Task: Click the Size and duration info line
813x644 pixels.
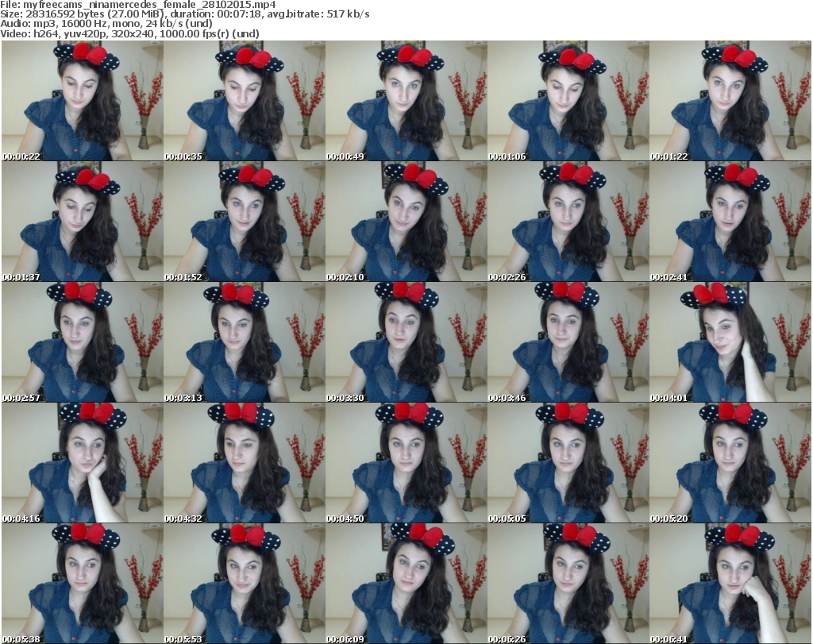Action: 184,14
